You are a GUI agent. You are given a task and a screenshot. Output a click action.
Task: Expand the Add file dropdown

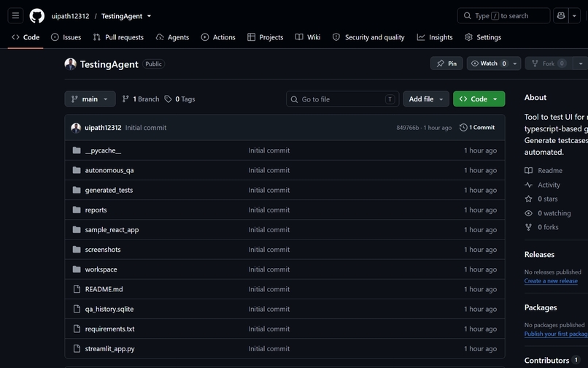pos(426,99)
